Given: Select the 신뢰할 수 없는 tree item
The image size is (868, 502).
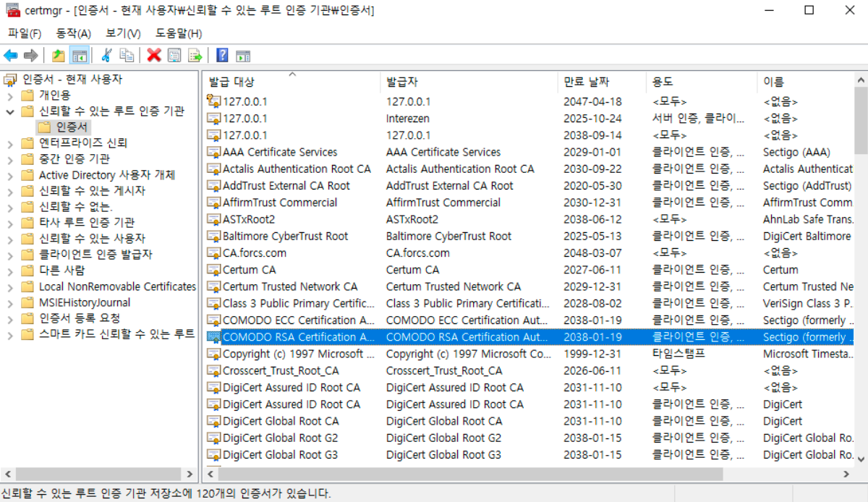Looking at the screenshot, I should pos(76,206).
